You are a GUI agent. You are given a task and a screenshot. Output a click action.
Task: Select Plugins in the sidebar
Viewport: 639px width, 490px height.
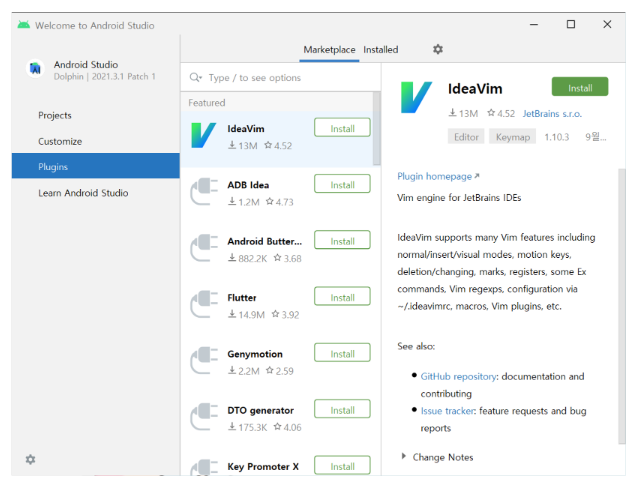click(96, 166)
